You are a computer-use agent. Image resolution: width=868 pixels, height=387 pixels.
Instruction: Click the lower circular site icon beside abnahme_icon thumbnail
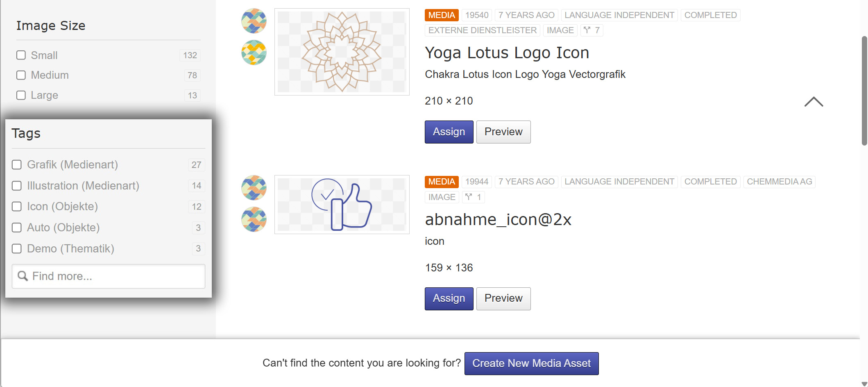point(253,219)
